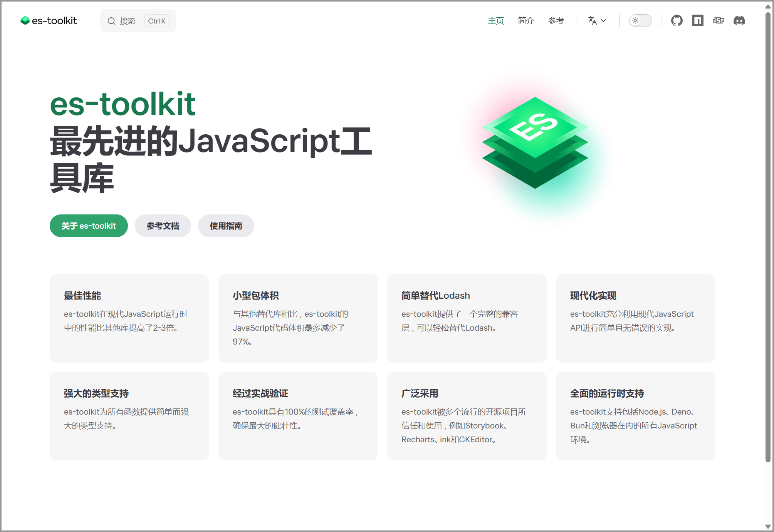
Task: Select the 主页 nav item
Action: pyautogui.click(x=495, y=20)
